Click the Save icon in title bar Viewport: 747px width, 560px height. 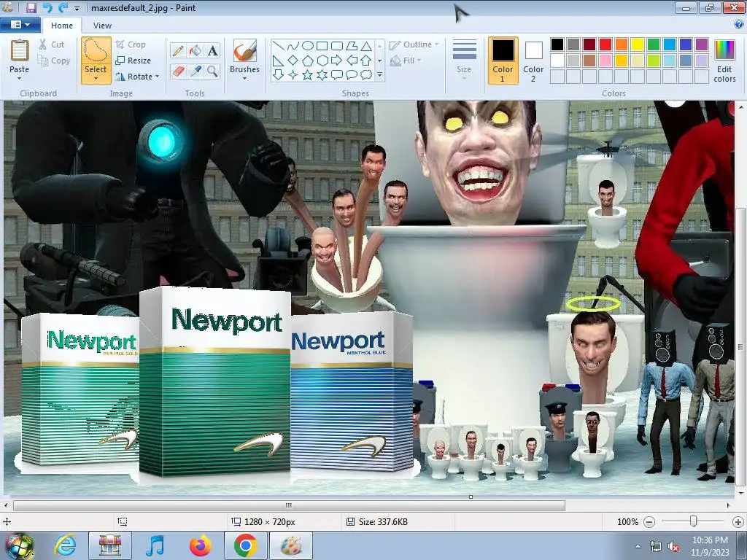coord(31,7)
